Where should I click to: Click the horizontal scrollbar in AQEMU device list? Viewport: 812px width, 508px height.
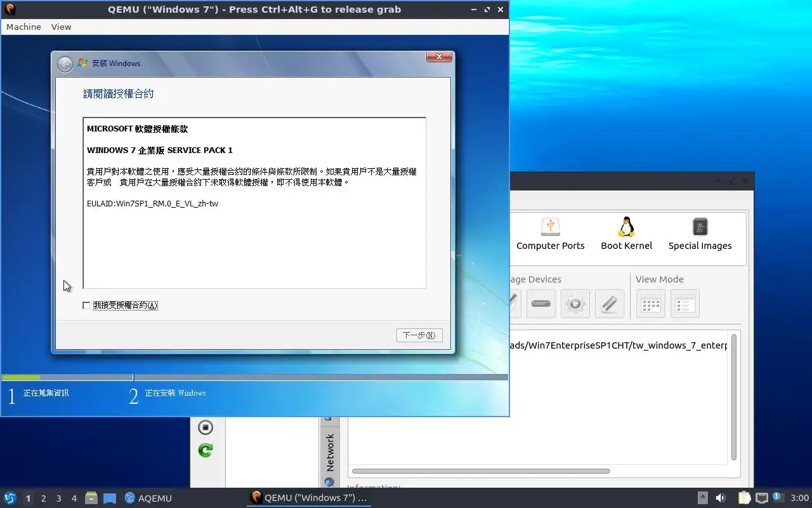(x=481, y=471)
